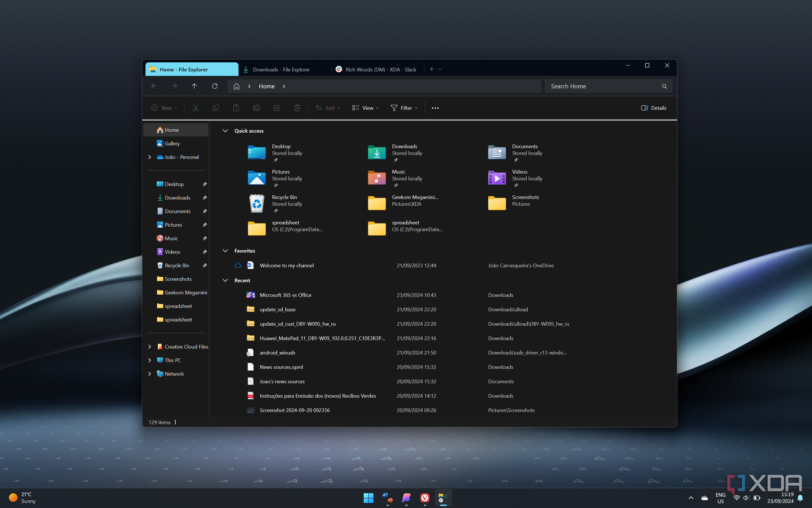Toggle the Details pane
The height and width of the screenshot is (508, 812).
654,108
